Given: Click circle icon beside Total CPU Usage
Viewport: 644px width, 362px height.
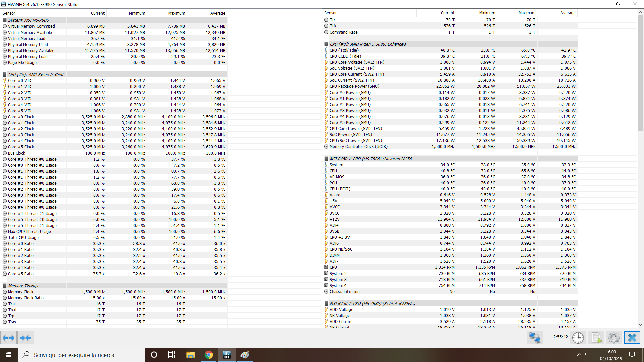Looking at the screenshot, I should tap(5, 238).
